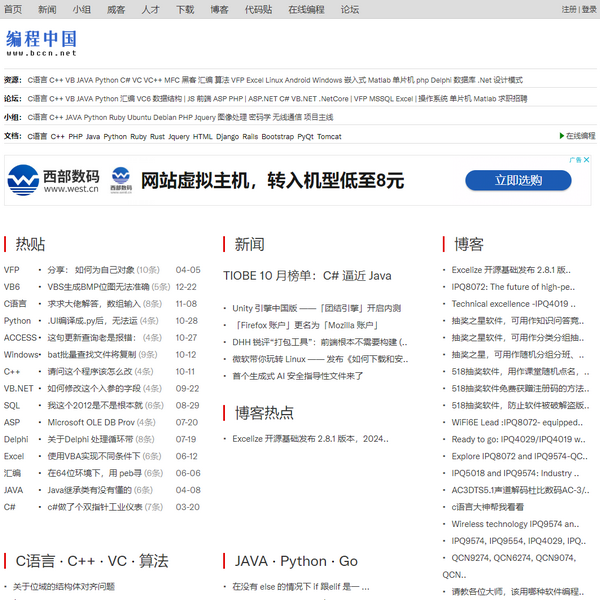Click the 博客热点 section heading
Image resolution: width=600 pixels, height=600 pixels.
click(264, 412)
